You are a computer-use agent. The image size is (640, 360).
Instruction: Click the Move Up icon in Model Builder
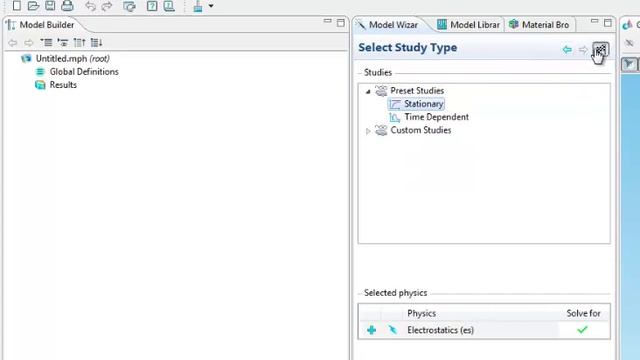[79, 42]
